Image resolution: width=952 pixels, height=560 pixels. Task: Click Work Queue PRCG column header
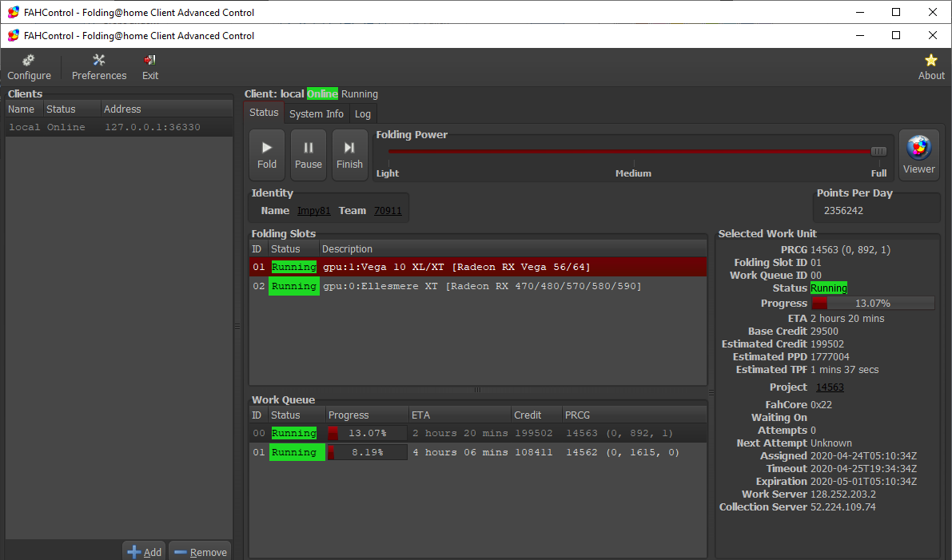click(x=635, y=415)
